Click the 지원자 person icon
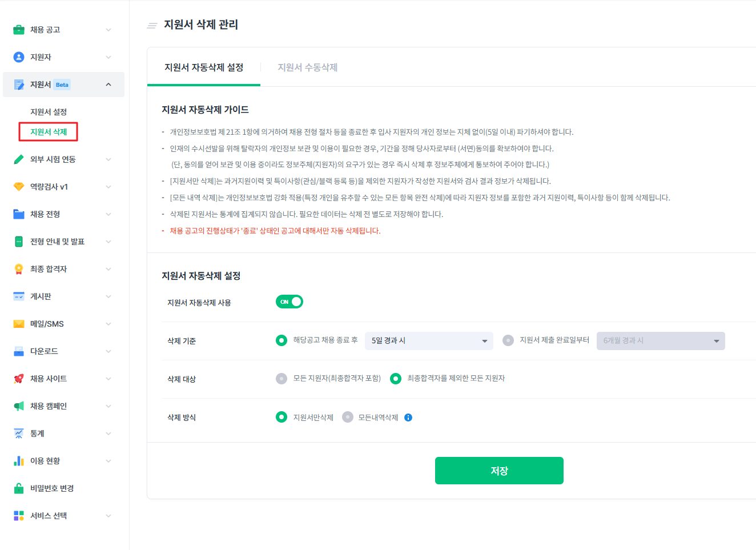 pyautogui.click(x=19, y=57)
